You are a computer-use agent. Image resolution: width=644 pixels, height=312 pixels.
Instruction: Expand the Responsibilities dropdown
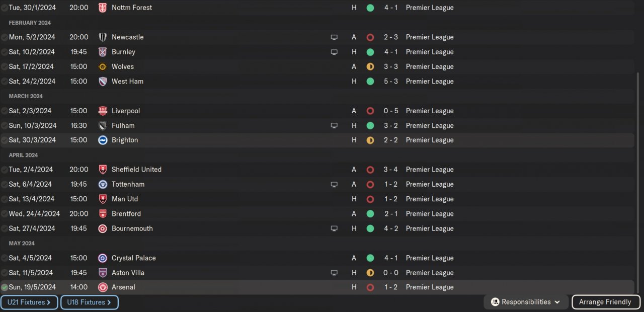[526, 302]
